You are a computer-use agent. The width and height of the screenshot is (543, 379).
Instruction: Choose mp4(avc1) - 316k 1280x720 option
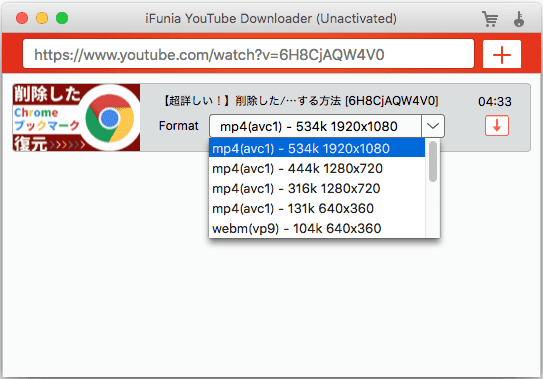[x=317, y=188]
